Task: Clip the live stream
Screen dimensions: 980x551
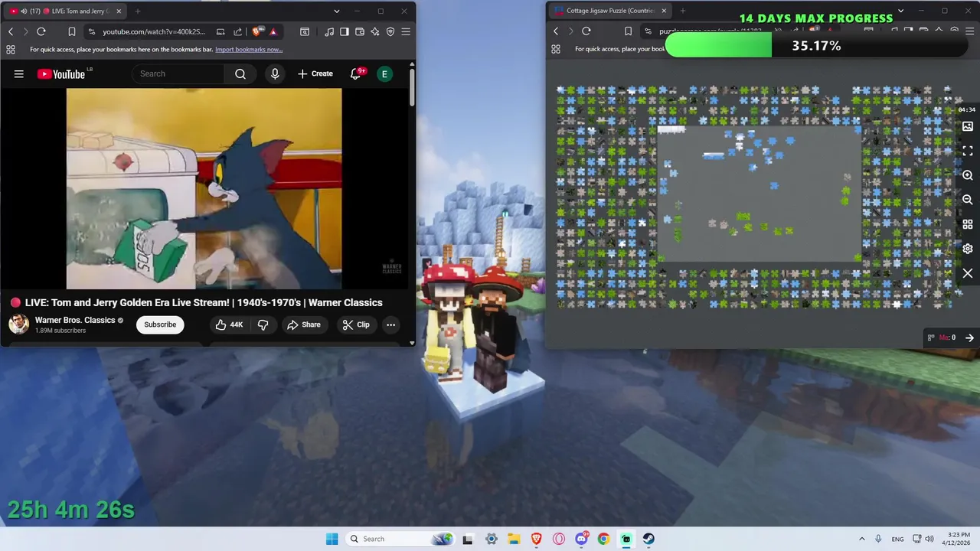Action: click(356, 324)
